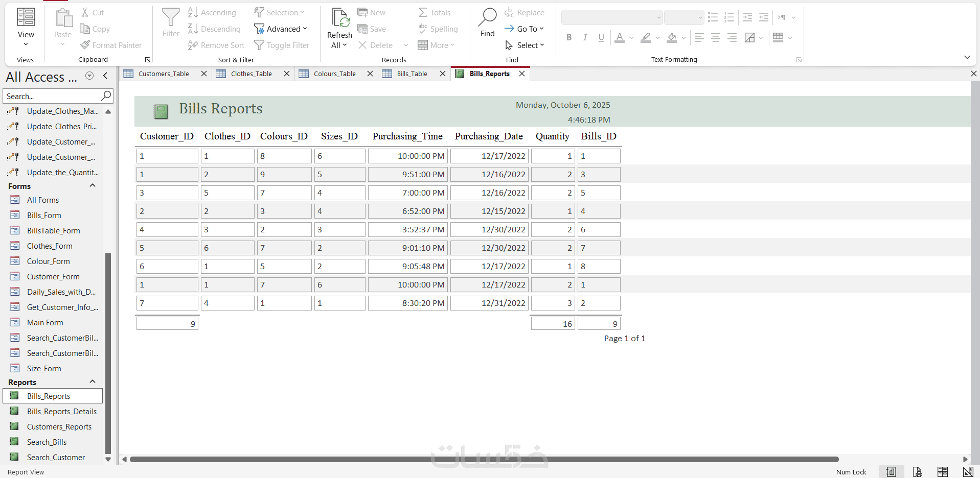Collapse the ribbon chevron
Screen dimensions: 980x478
coord(967,57)
